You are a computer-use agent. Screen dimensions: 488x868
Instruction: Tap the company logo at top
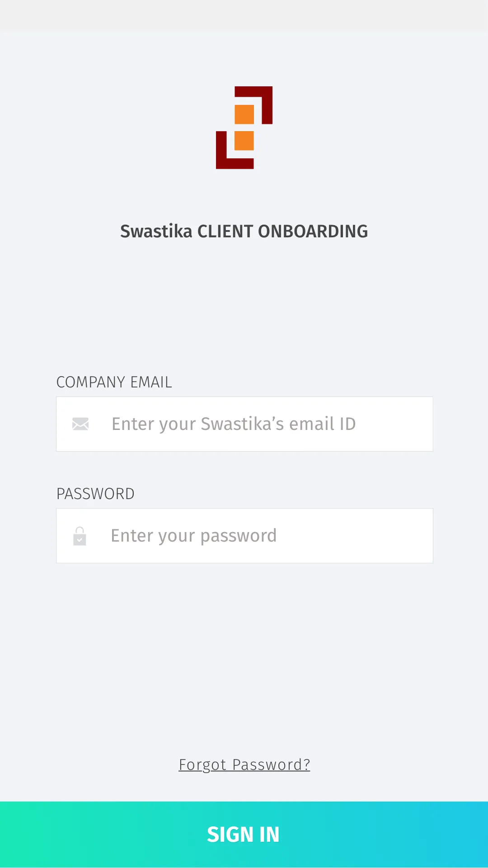pyautogui.click(x=244, y=127)
